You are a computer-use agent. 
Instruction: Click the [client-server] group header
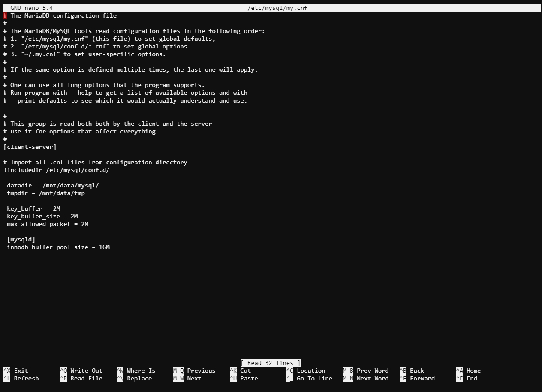[30, 147]
